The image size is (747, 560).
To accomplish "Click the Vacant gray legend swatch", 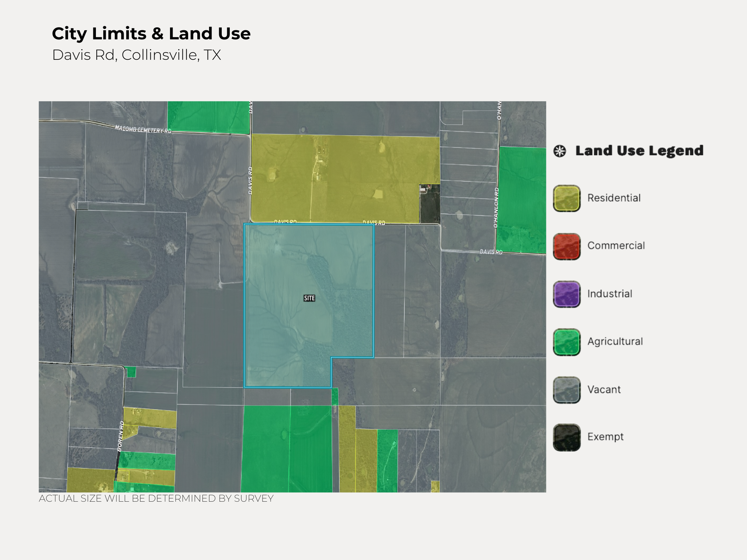I will pyautogui.click(x=566, y=390).
